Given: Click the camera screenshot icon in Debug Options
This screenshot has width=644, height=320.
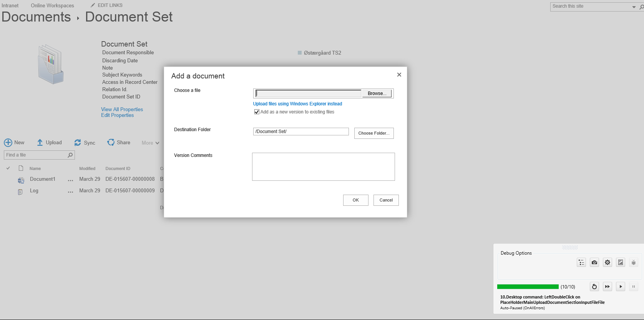Looking at the screenshot, I should (x=594, y=262).
